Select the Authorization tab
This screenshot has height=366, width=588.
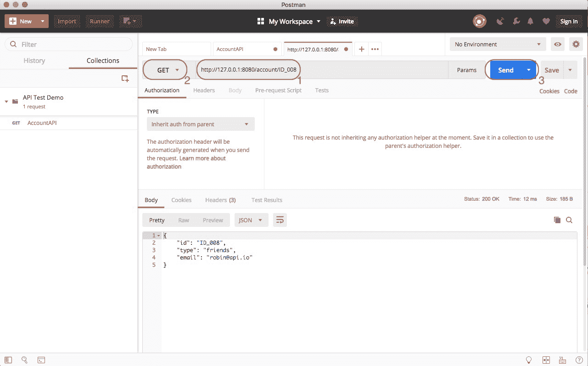(x=162, y=90)
